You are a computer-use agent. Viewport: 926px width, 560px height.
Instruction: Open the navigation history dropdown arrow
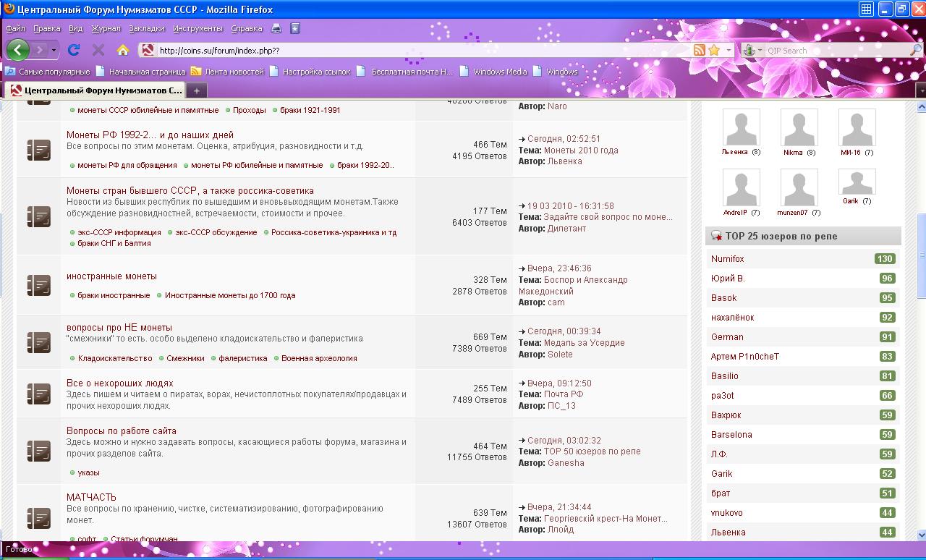54,50
